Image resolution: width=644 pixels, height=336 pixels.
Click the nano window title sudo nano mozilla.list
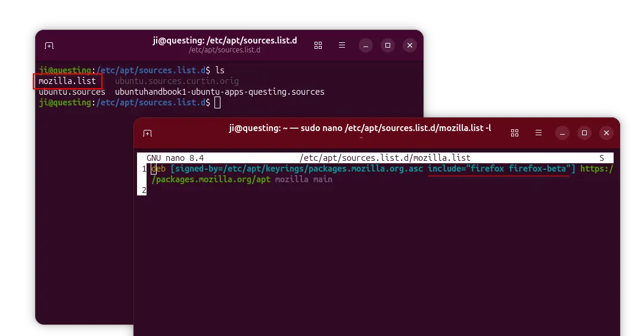click(x=360, y=127)
